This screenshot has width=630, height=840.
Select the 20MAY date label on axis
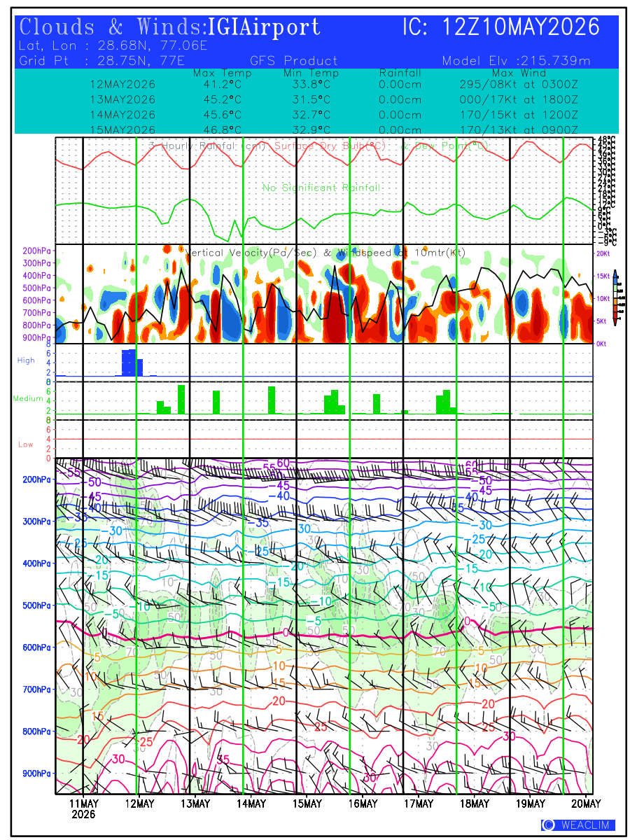[x=586, y=803]
